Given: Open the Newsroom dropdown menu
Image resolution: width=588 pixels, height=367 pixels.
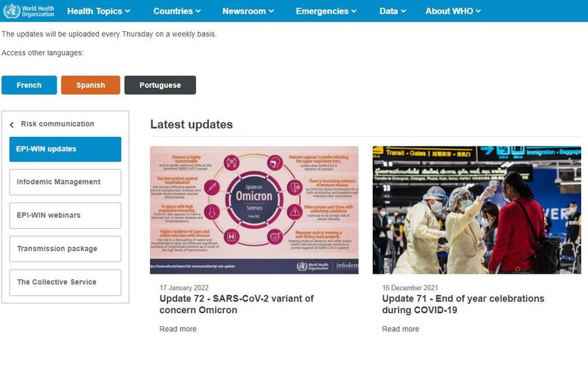Looking at the screenshot, I should [248, 11].
